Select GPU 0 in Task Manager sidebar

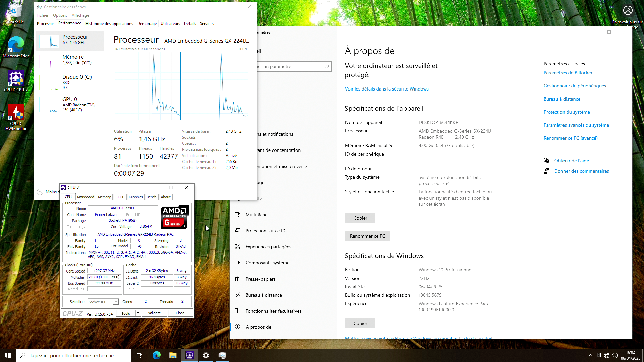70,104
